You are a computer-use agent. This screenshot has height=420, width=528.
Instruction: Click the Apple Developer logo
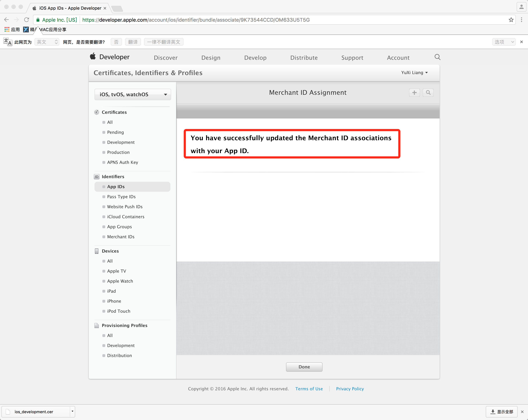coord(110,57)
